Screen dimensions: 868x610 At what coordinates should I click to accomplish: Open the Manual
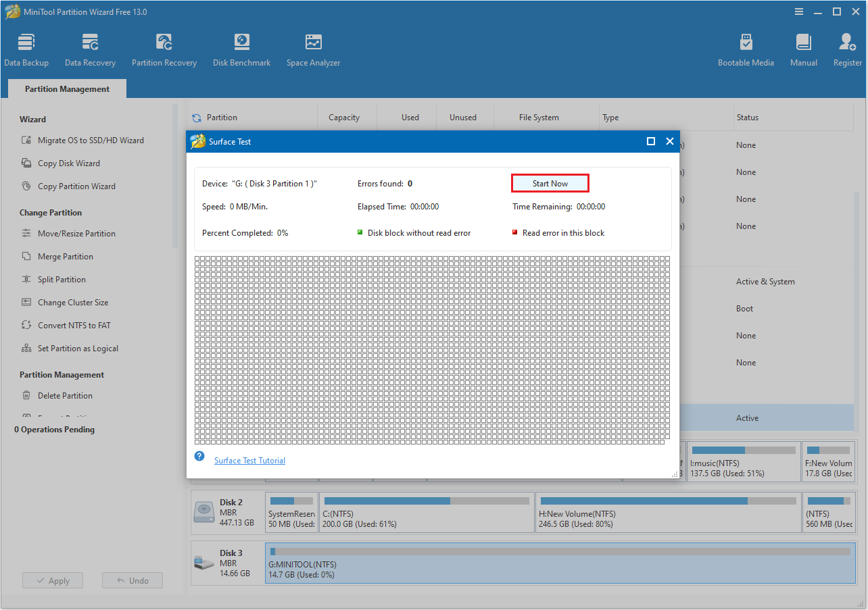[803, 47]
